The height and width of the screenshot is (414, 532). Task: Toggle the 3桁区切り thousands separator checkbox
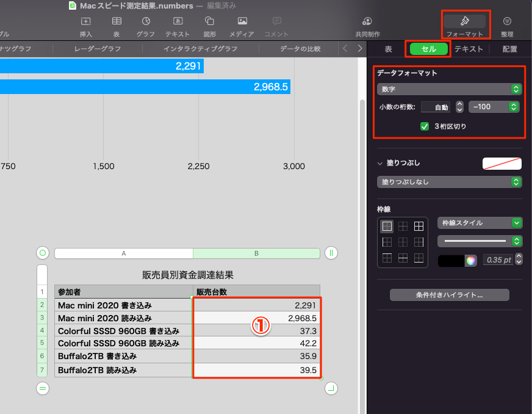click(x=425, y=126)
